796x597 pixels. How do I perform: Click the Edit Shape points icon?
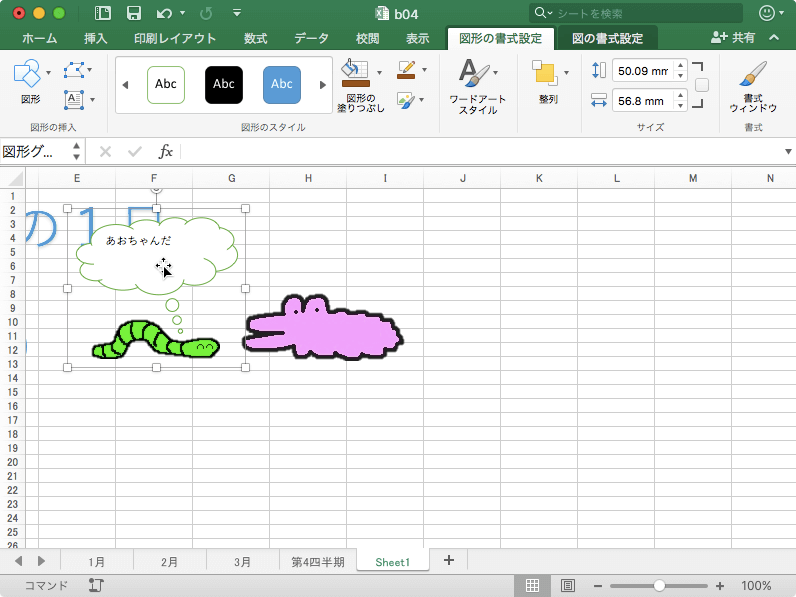click(x=74, y=70)
